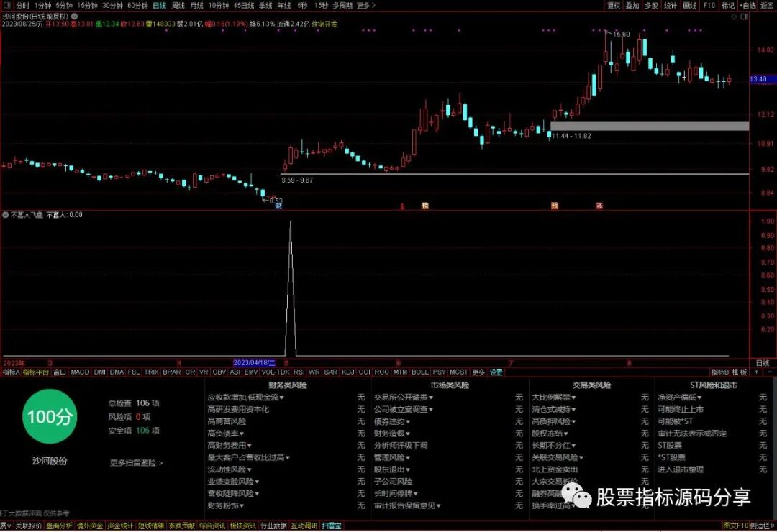Expand 更多 in indicator bar
Screen dimensions: 777x532
(478, 372)
